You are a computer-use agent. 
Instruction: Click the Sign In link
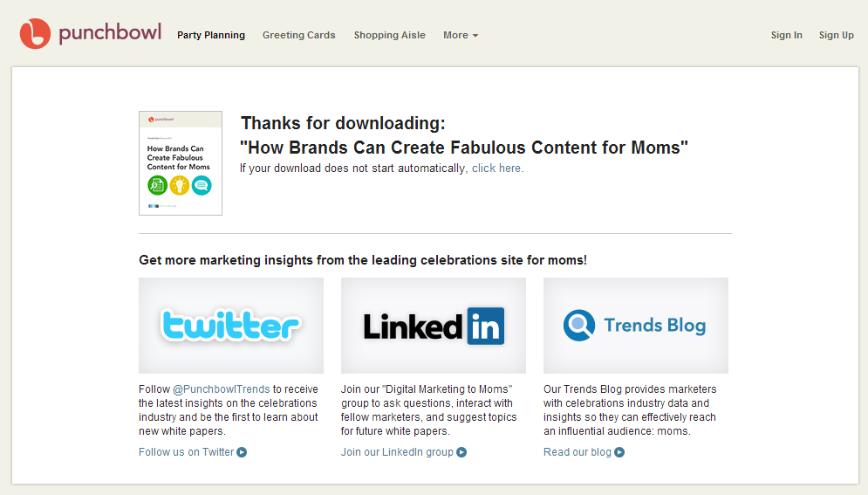point(786,36)
